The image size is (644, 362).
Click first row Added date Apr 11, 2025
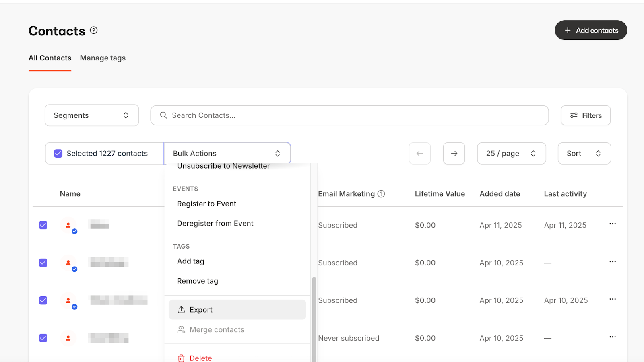point(501,225)
